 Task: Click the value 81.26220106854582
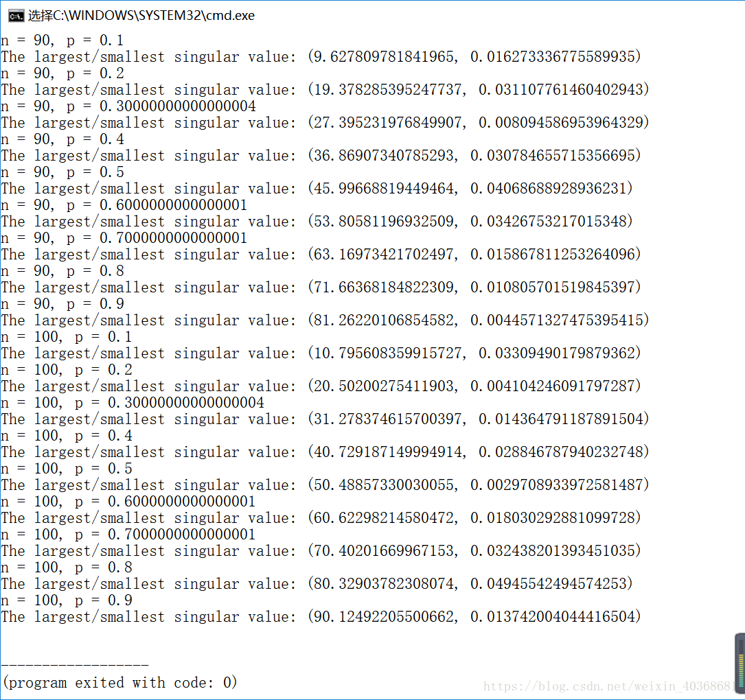point(384,320)
